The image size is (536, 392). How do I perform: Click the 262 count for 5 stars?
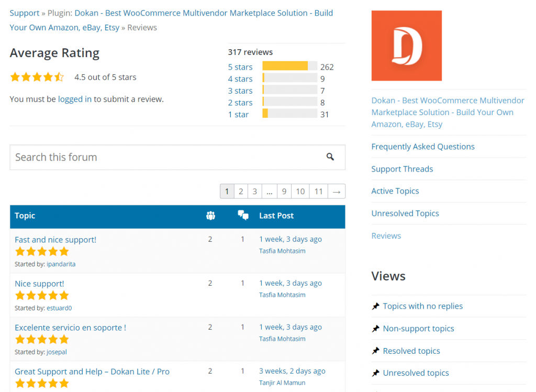coord(327,67)
